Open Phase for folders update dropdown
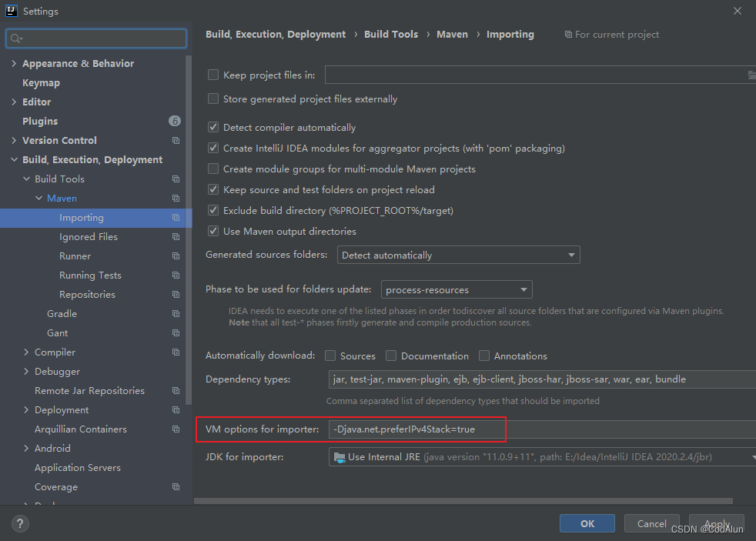The image size is (756, 541). pyautogui.click(x=457, y=289)
